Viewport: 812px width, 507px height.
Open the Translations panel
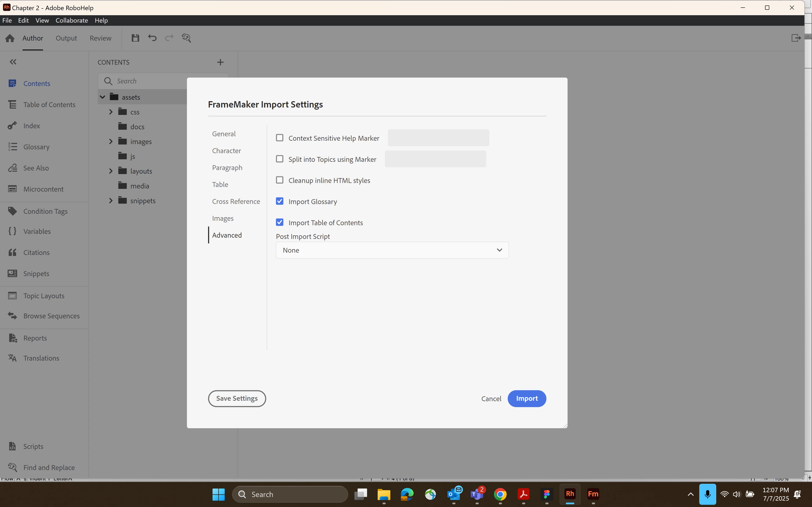pos(41,358)
